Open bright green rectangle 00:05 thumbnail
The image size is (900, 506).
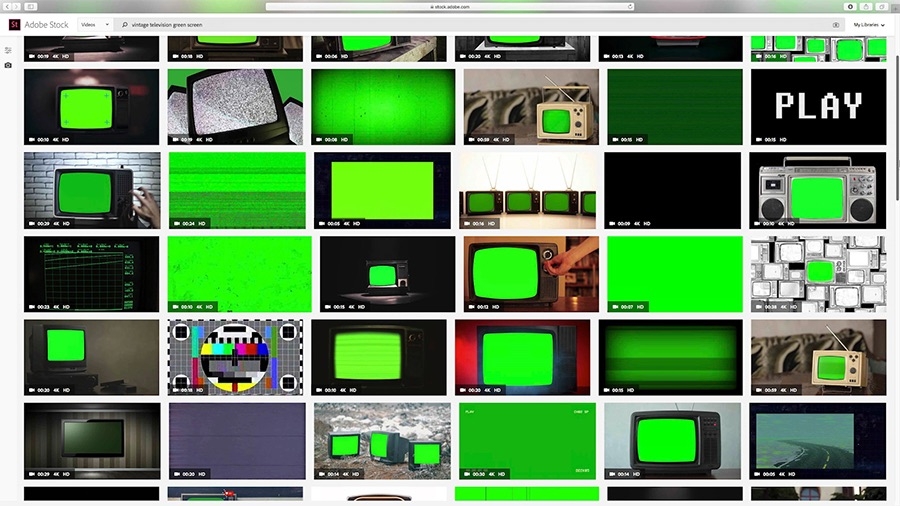(382, 190)
